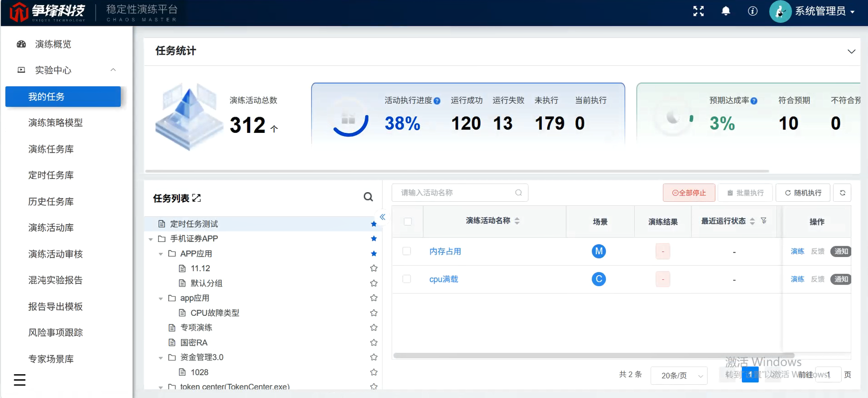Image resolution: width=868 pixels, height=398 pixels.
Task: Filter 最近运行状态 column with funnel icon
Action: (x=764, y=221)
